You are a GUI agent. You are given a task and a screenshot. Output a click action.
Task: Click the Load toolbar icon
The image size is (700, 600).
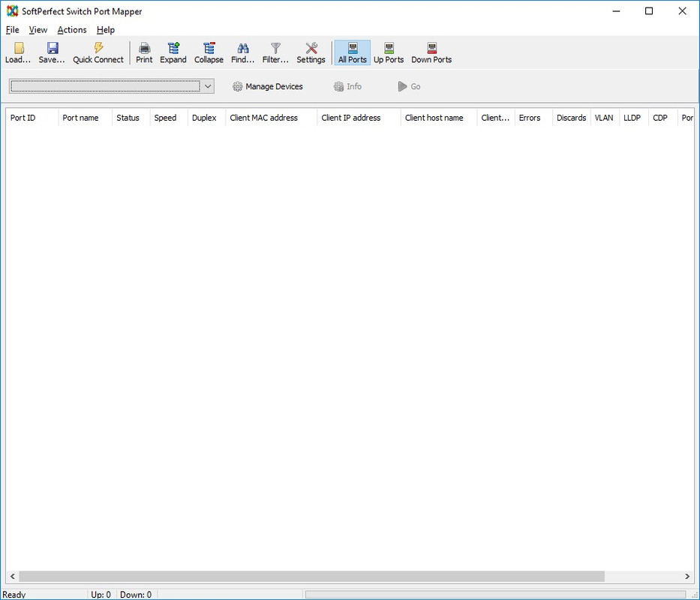18,52
